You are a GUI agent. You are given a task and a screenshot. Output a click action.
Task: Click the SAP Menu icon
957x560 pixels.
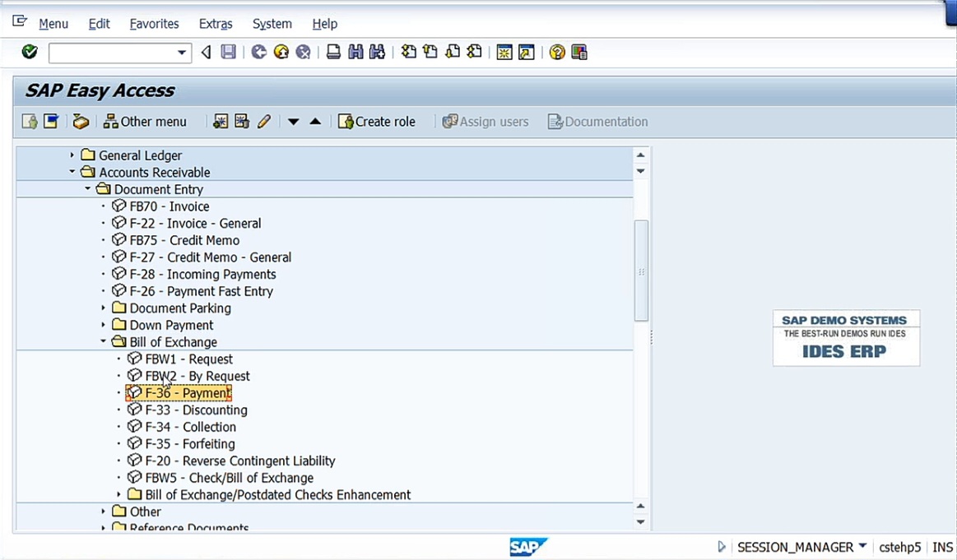pyautogui.click(x=51, y=122)
